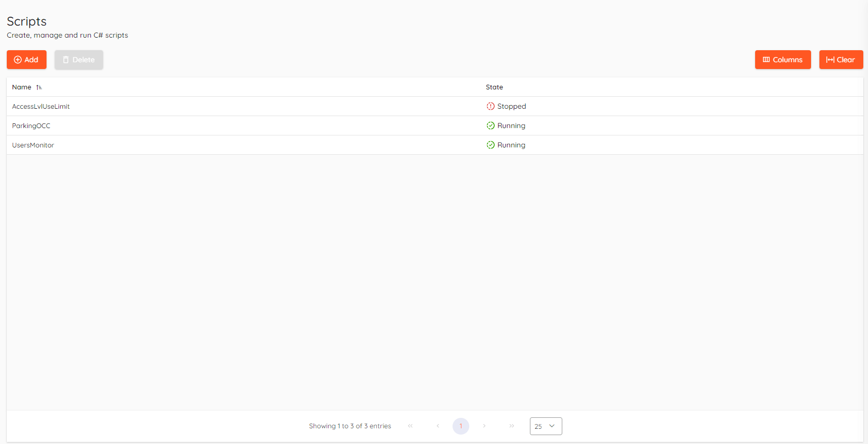
Task: Click the Running state text of UsersMonitor
Action: click(512, 145)
